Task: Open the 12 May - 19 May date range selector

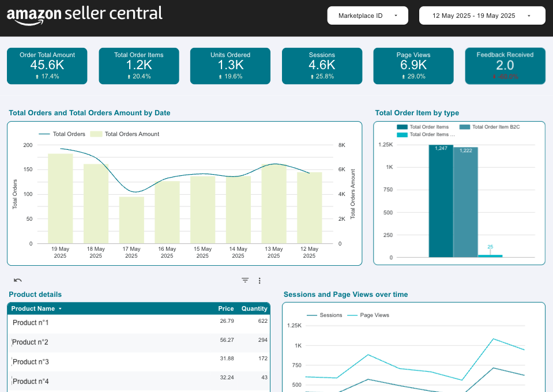Action: point(482,16)
